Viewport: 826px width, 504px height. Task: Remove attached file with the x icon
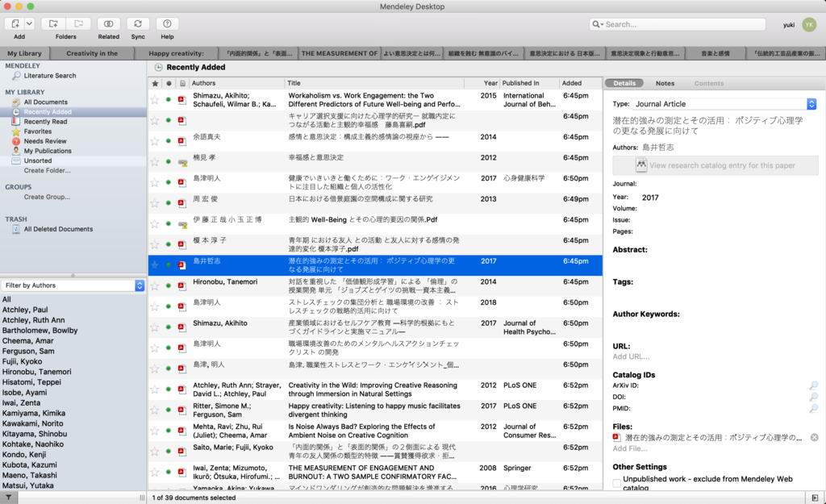[x=815, y=438]
